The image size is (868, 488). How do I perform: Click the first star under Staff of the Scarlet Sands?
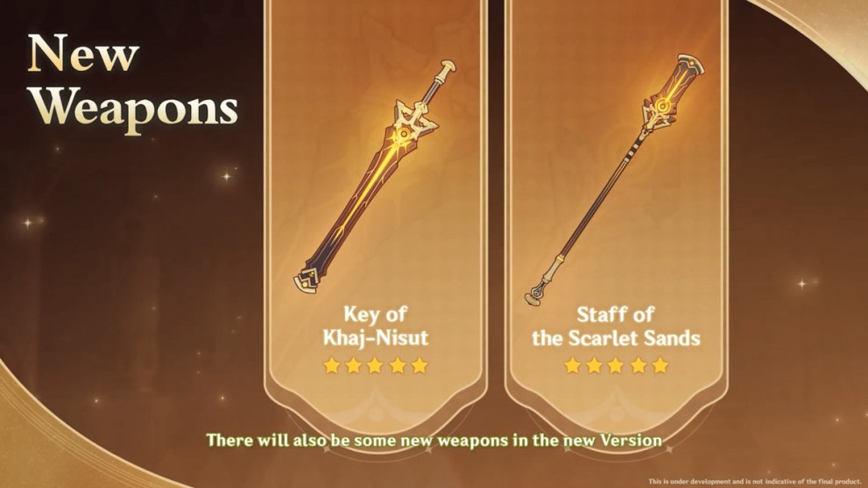pos(572,365)
